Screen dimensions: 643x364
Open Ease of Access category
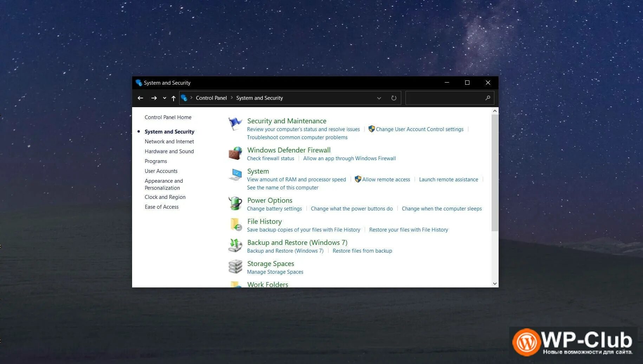162,207
